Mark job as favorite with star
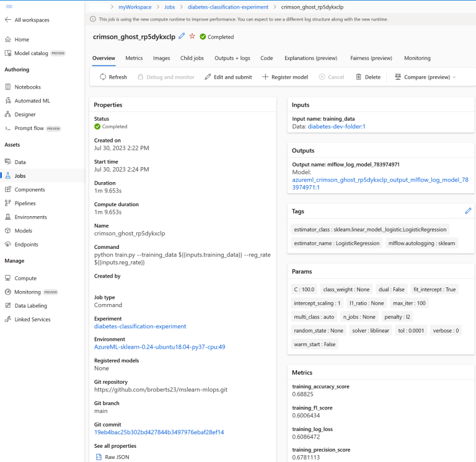 [x=192, y=37]
